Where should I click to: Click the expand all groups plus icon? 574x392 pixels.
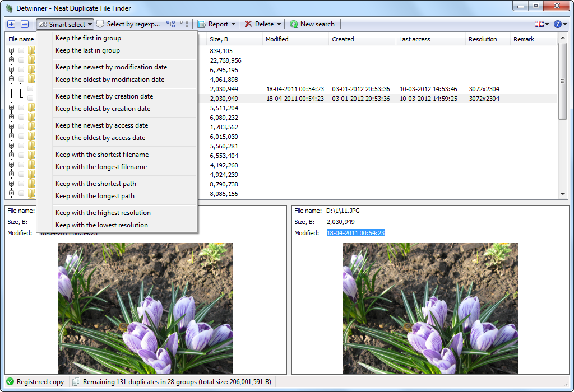pyautogui.click(x=11, y=24)
